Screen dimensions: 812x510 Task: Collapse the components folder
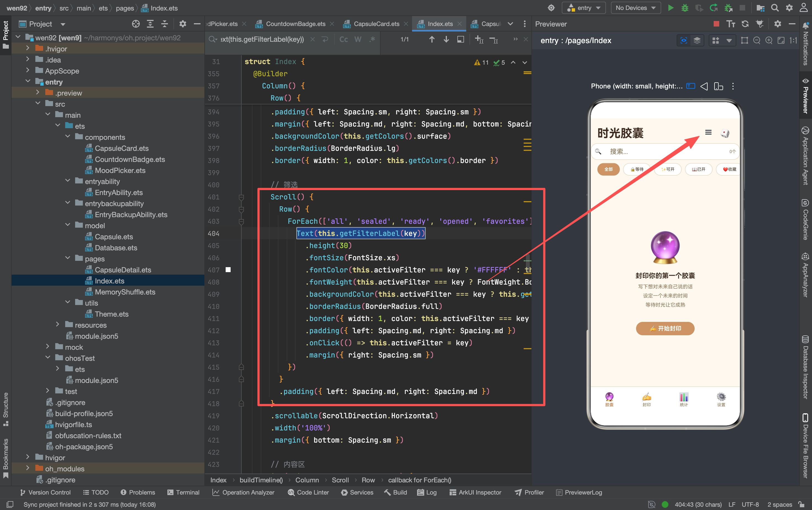coord(67,137)
